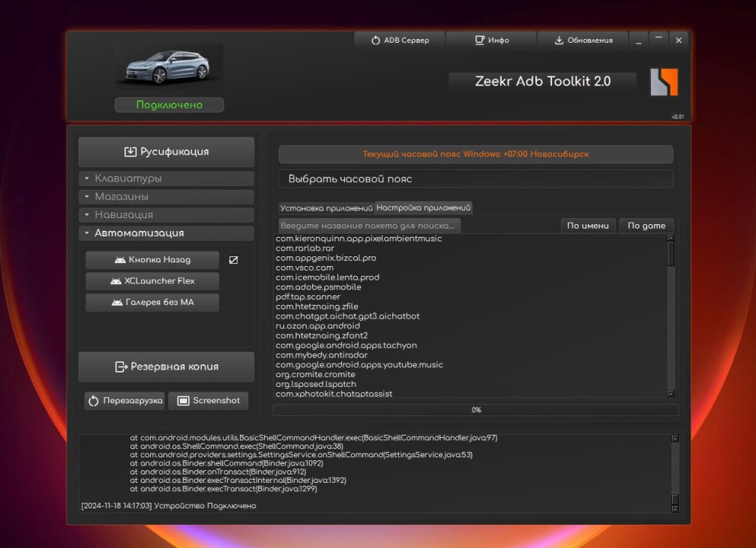Click Android icon on Галерея без МА
Viewport: 756px width, 548px height.
tap(117, 303)
